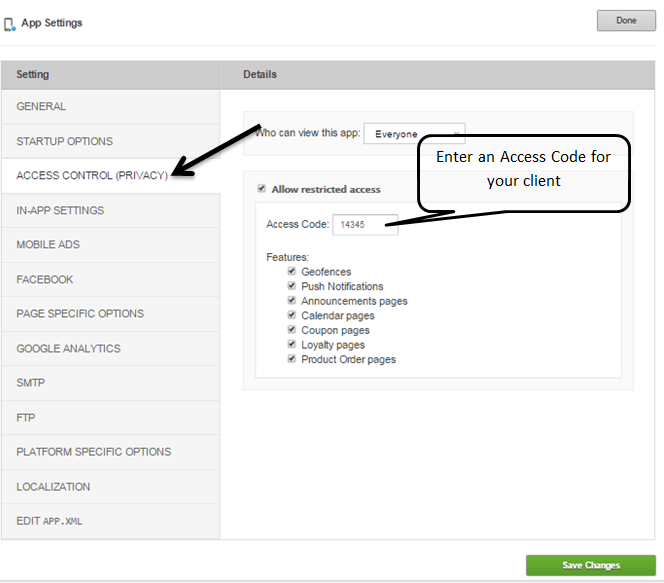664x583 pixels.
Task: Click the Access Code input field
Action: coord(365,225)
